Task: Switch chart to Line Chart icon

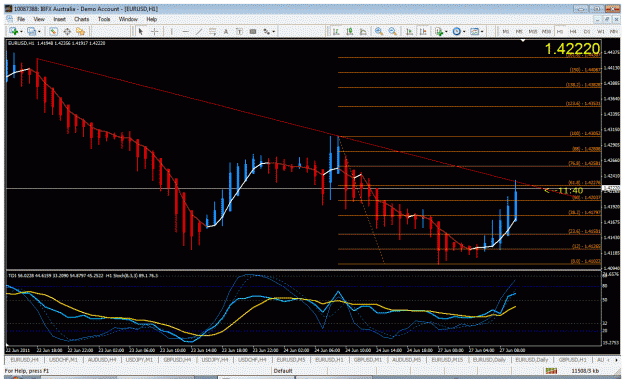Action: (363, 31)
